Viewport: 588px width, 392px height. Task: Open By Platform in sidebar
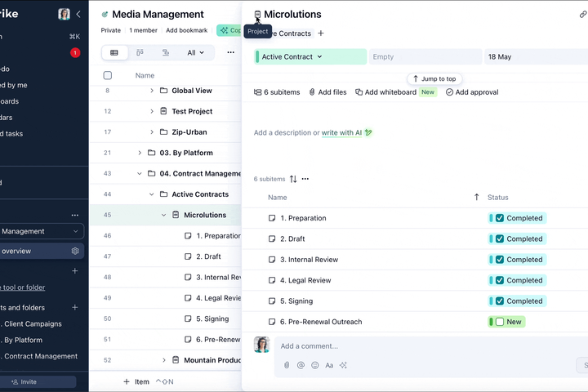click(23, 341)
